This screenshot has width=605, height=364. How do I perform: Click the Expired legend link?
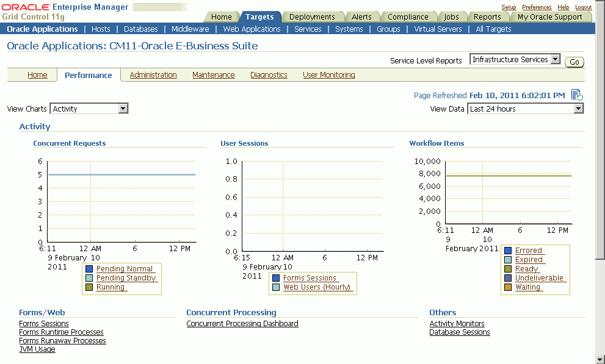[529, 260]
